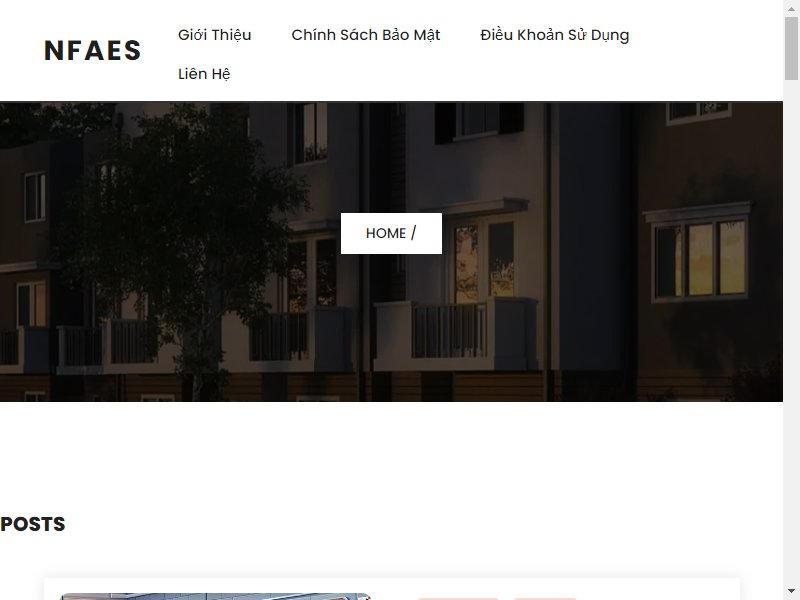Click the second pink tag on post card
The width and height of the screenshot is (800, 600).
545,598
